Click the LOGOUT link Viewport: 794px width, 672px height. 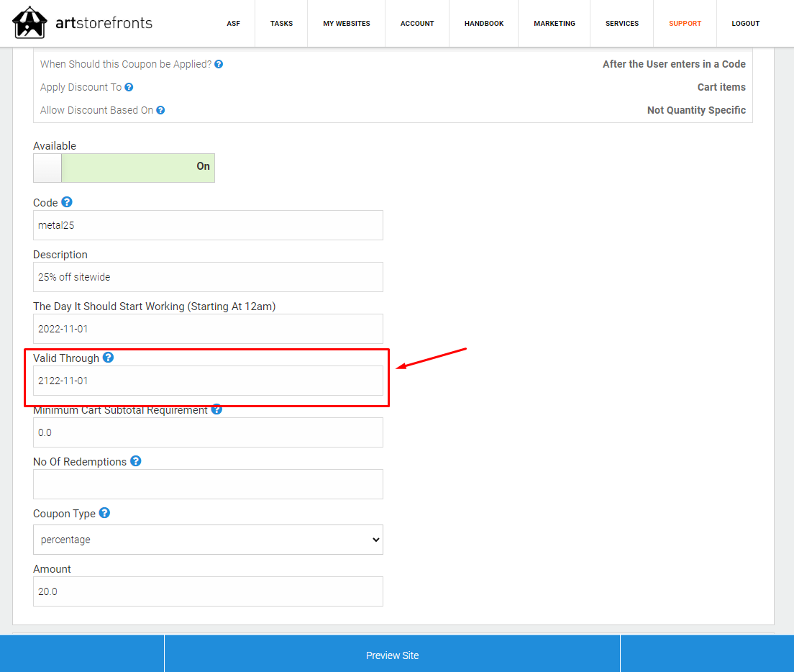click(745, 23)
